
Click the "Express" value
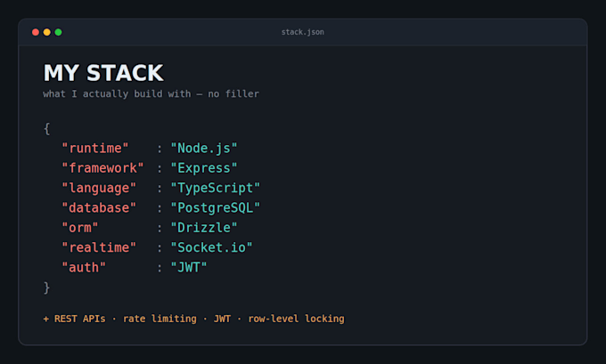coord(204,168)
